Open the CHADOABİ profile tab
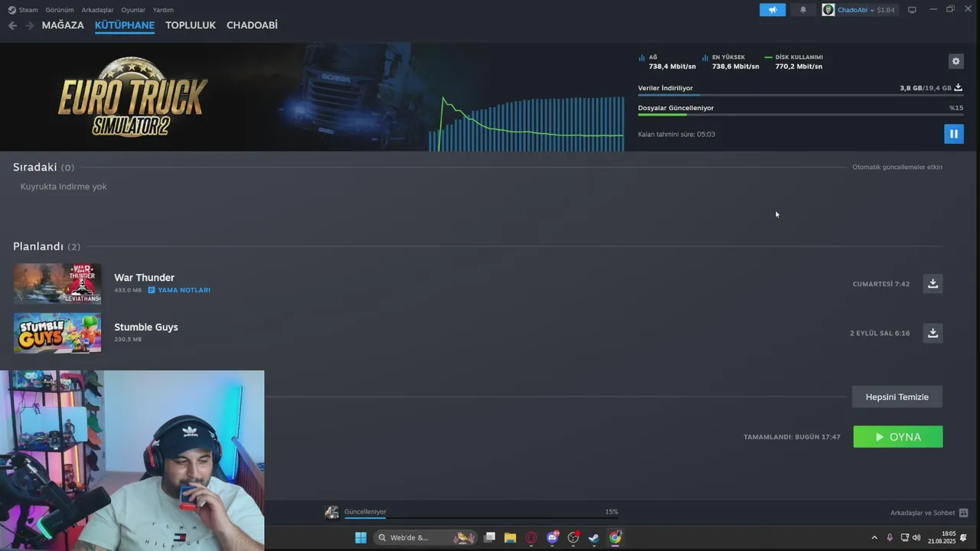980x551 pixels. click(252, 25)
